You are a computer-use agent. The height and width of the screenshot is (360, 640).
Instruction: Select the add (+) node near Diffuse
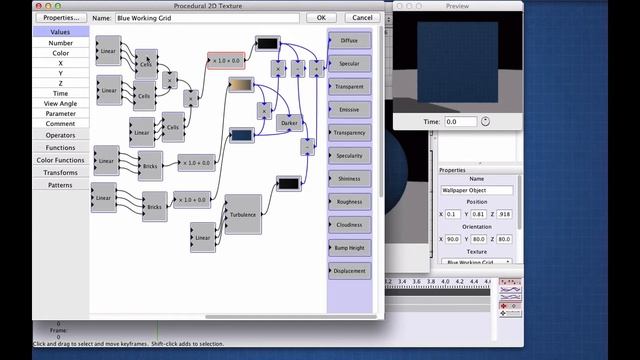point(316,69)
